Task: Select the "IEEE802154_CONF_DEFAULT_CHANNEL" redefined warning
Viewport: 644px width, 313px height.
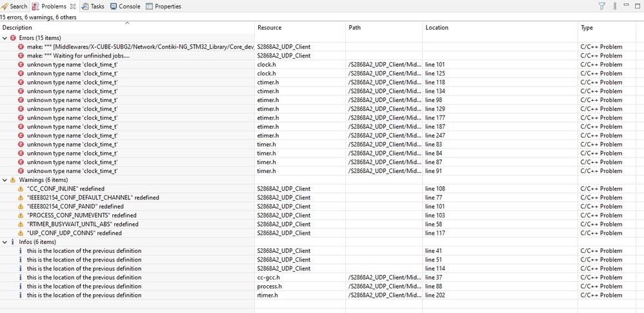Action: click(x=93, y=197)
